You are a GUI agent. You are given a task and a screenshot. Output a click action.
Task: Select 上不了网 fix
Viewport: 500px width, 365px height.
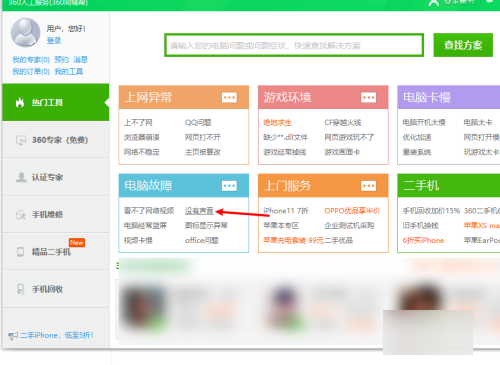tap(138, 123)
